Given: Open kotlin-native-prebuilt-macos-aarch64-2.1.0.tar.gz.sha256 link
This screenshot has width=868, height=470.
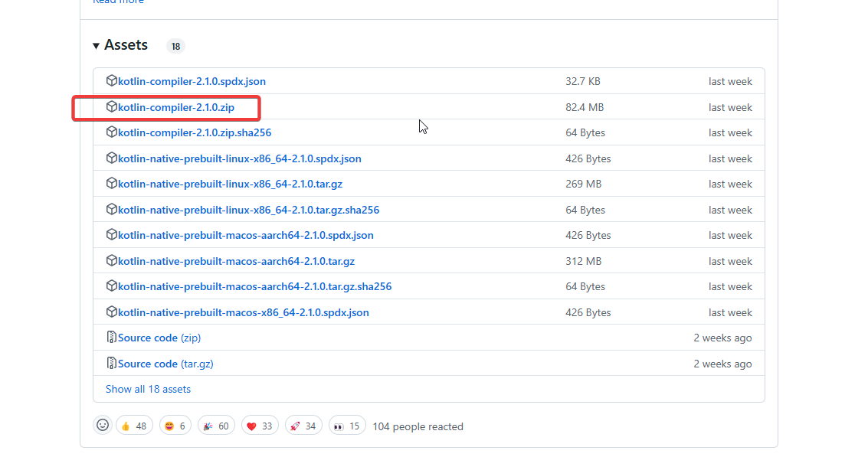Looking at the screenshot, I should [254, 286].
